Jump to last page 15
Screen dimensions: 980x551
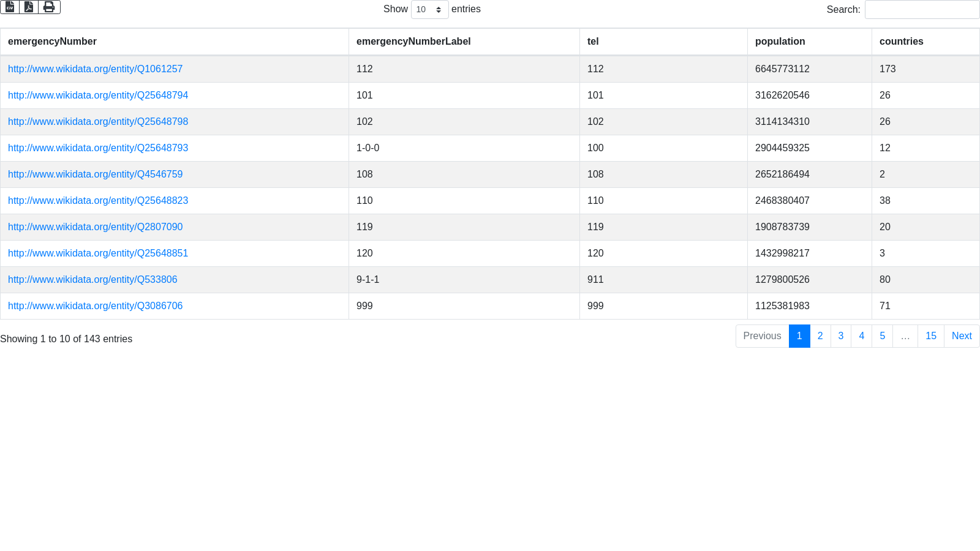(x=930, y=336)
